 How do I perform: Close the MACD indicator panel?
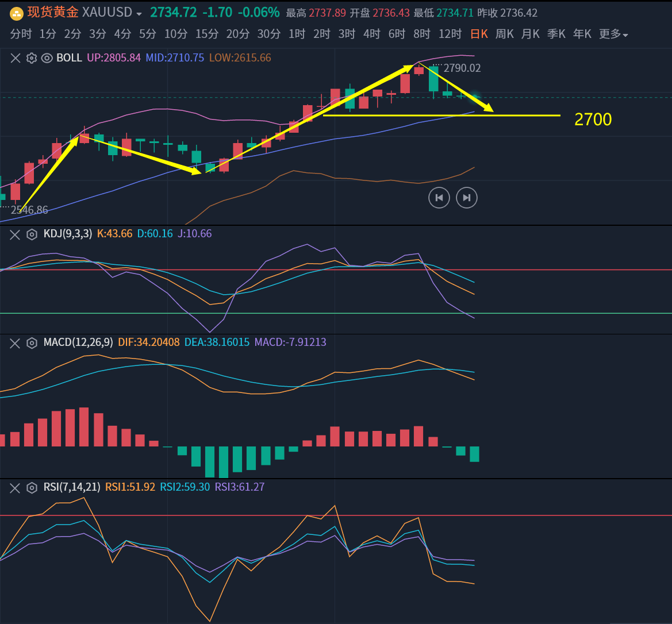click(16, 343)
